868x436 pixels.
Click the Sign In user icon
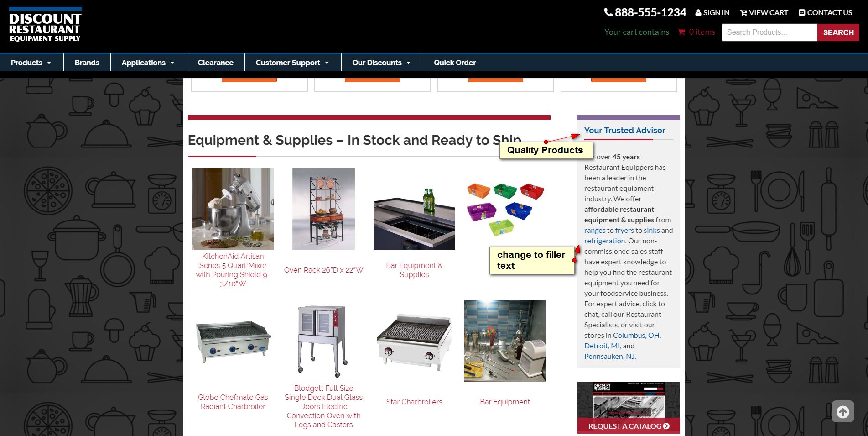(698, 13)
